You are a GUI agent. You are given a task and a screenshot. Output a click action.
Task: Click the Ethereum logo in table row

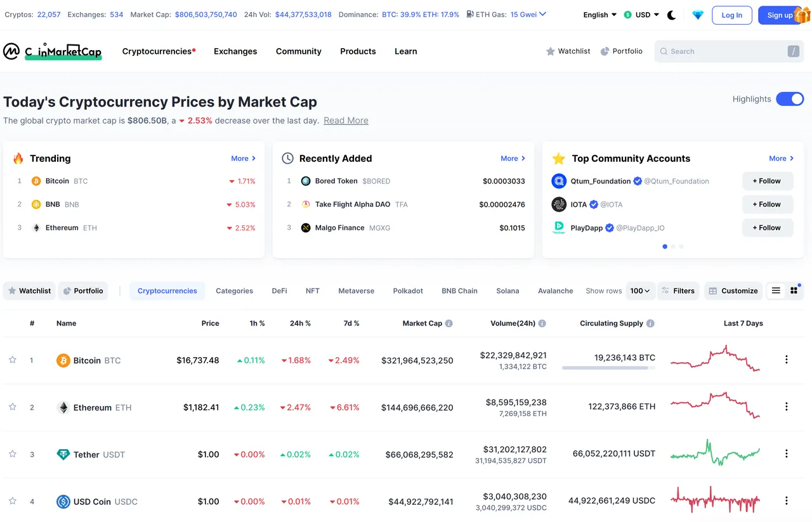[63, 407]
